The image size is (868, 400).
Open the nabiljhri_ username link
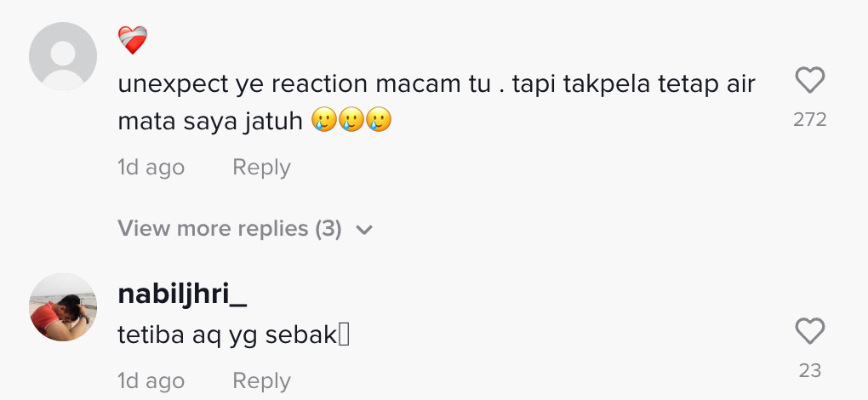182,294
